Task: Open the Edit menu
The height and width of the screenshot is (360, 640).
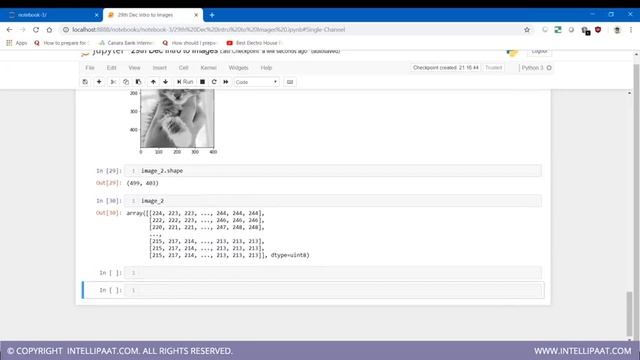Action: coord(111,68)
